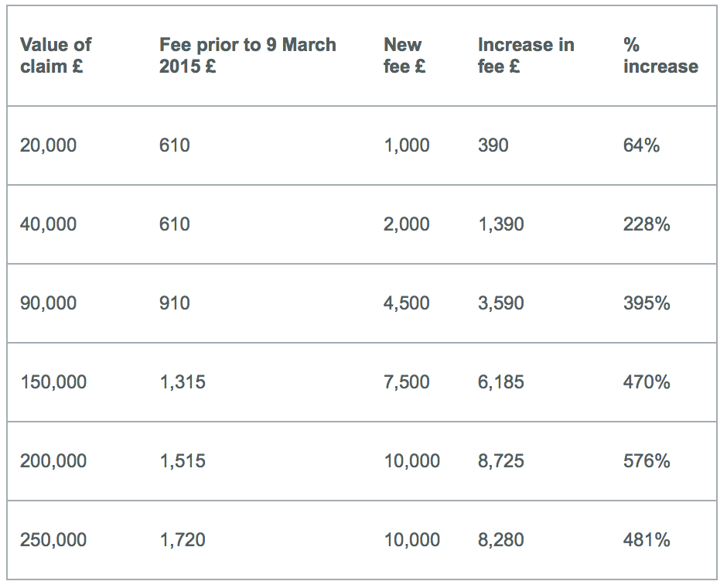Click the 'Value of claim £' column header
Screen dimensions: 727x588
pyautogui.click(x=56, y=55)
